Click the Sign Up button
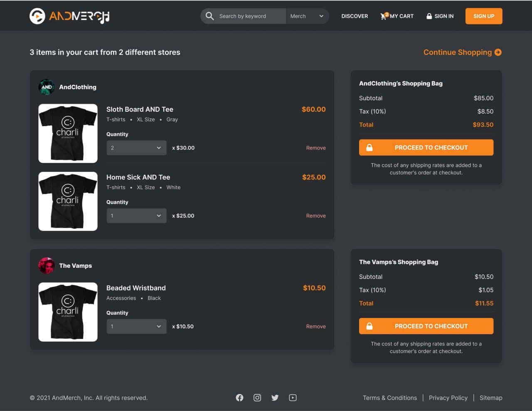532x411 pixels. [484, 16]
